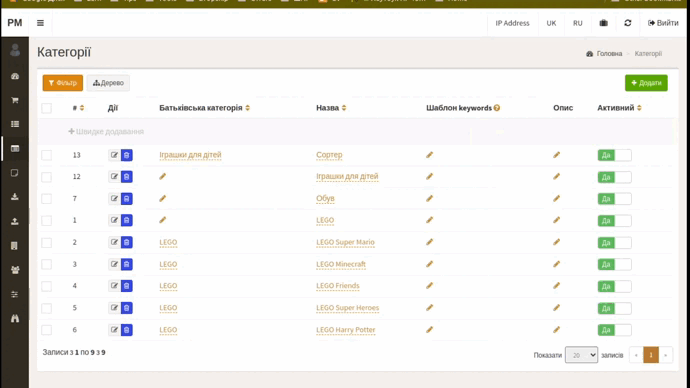Go to next page in pagination

pos(665,355)
